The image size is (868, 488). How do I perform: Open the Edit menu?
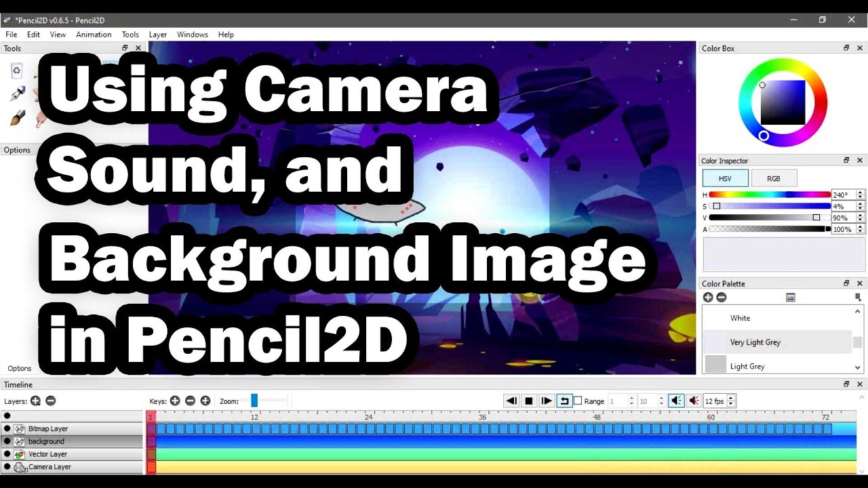pyautogui.click(x=33, y=35)
